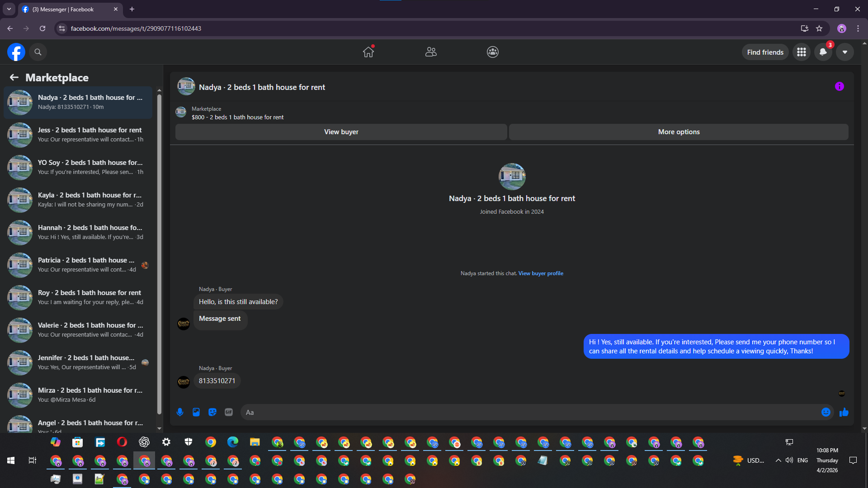Go back in browser history

10,28
